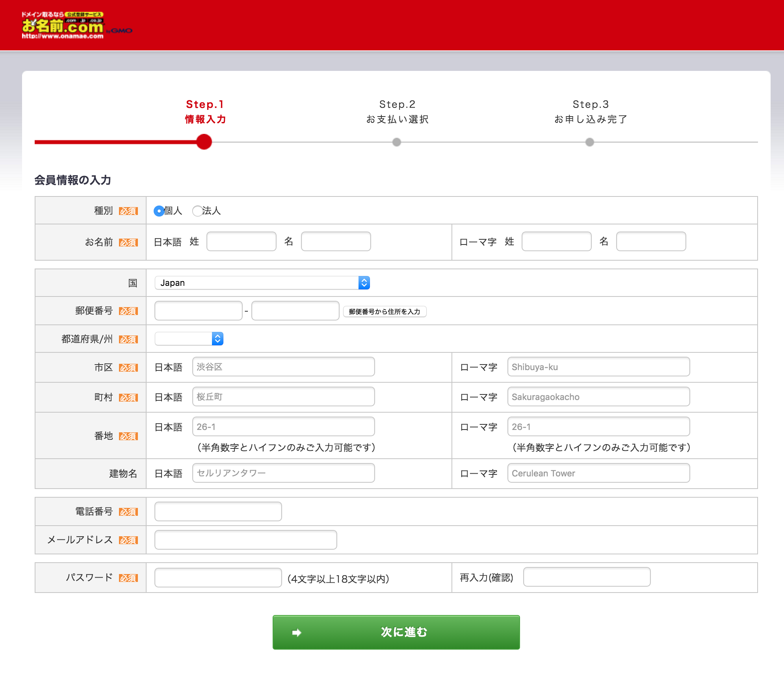Viewport: 784px width, 678px height.
Task: Focus the Japanese 名 name field
Action: (336, 241)
